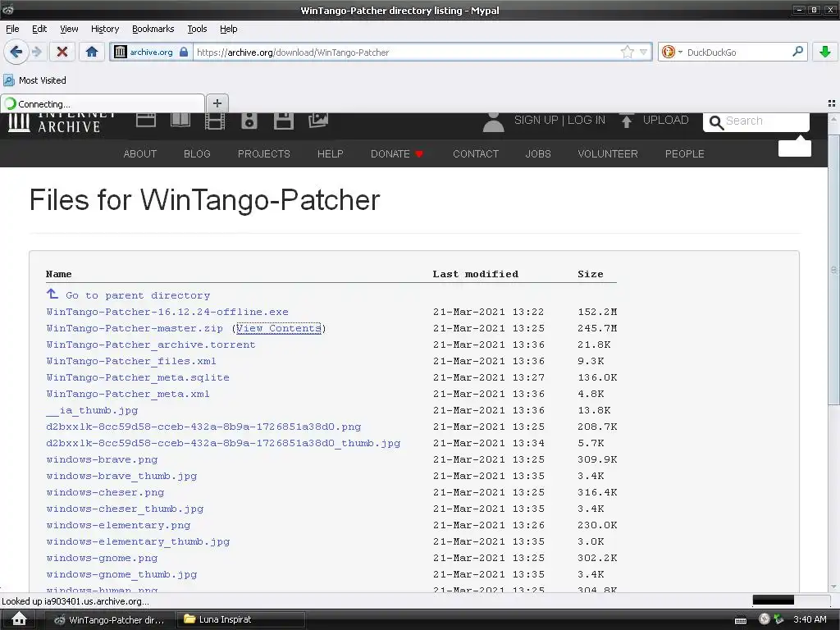Open the green downloads arrow button
The height and width of the screenshot is (630, 840).
[x=825, y=52]
